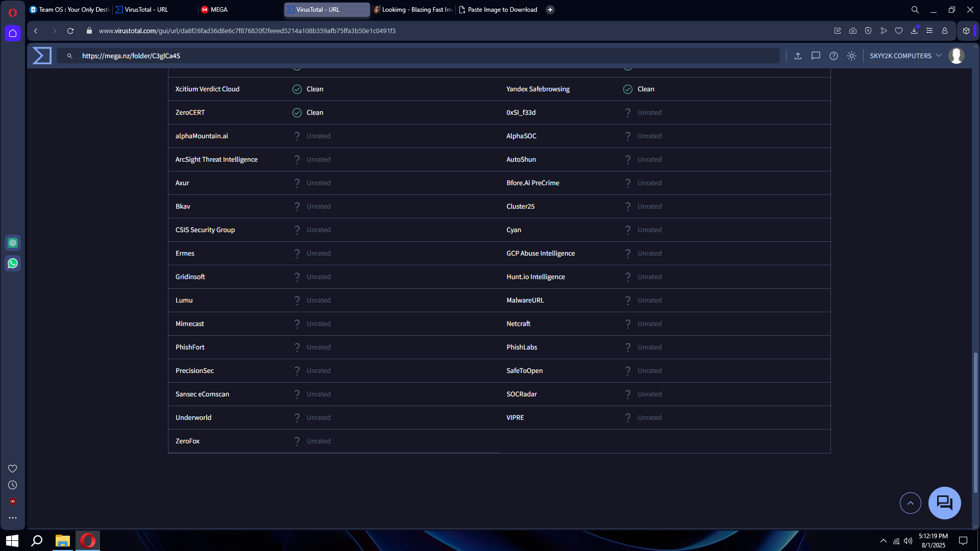
Task: Click the browser address bar URL
Action: [x=247, y=31]
